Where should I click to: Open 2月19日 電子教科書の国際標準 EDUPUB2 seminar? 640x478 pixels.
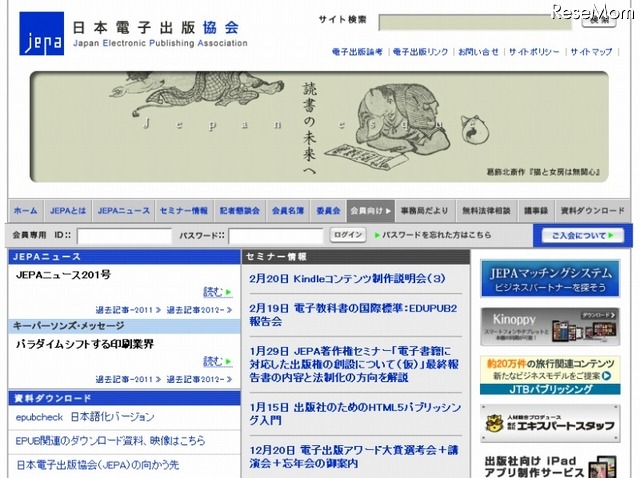coord(353,315)
